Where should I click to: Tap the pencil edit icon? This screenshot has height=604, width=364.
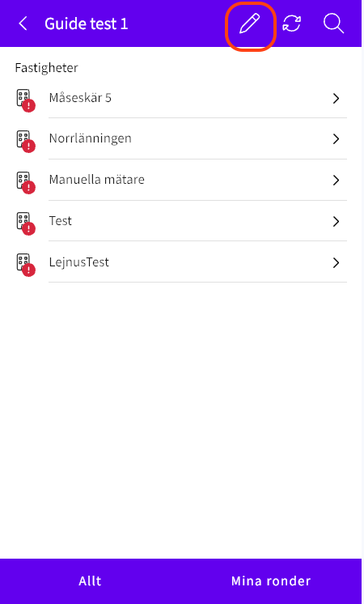[250, 23]
